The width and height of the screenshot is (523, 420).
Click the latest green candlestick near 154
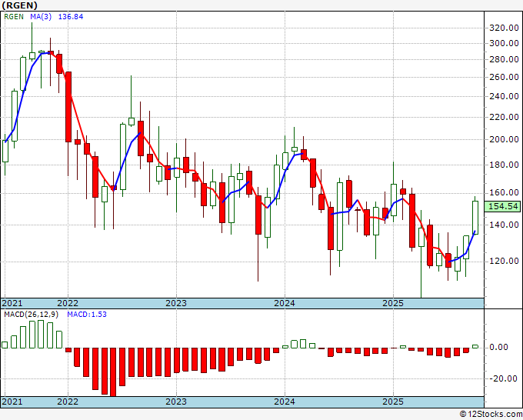coord(475,218)
